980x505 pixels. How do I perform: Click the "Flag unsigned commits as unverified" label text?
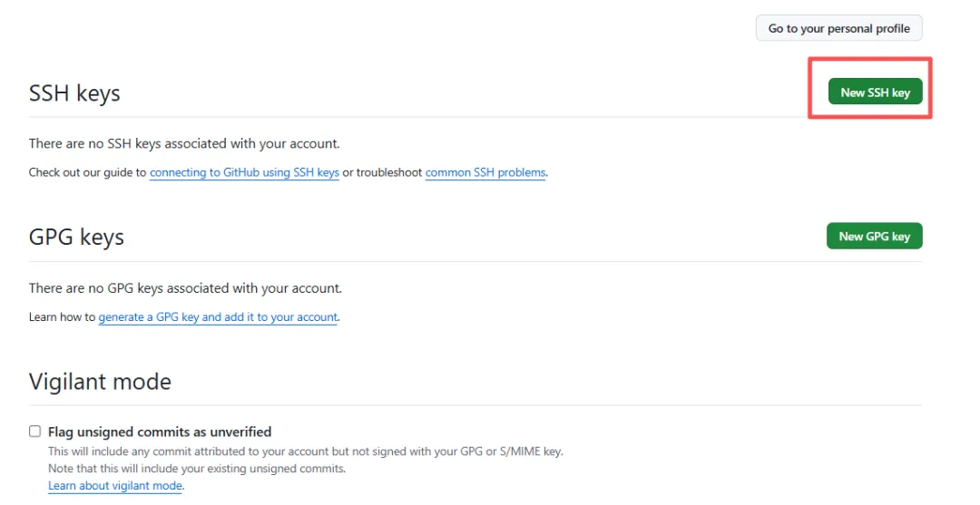tap(160, 432)
